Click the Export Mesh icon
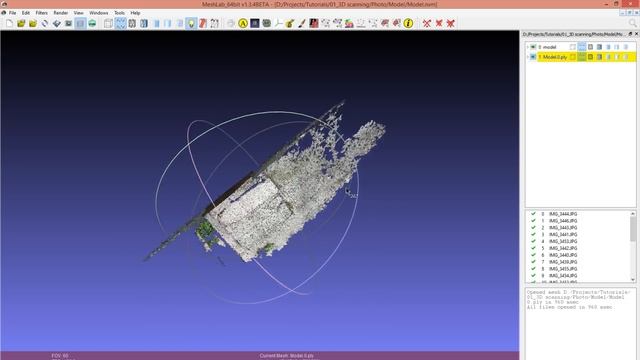This screenshot has height=360, width=640. [x=57, y=24]
